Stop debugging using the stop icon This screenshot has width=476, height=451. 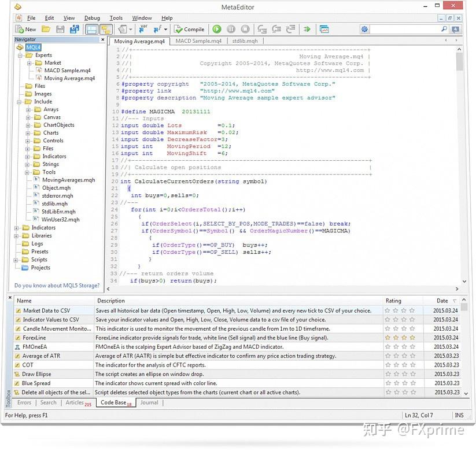click(x=244, y=29)
